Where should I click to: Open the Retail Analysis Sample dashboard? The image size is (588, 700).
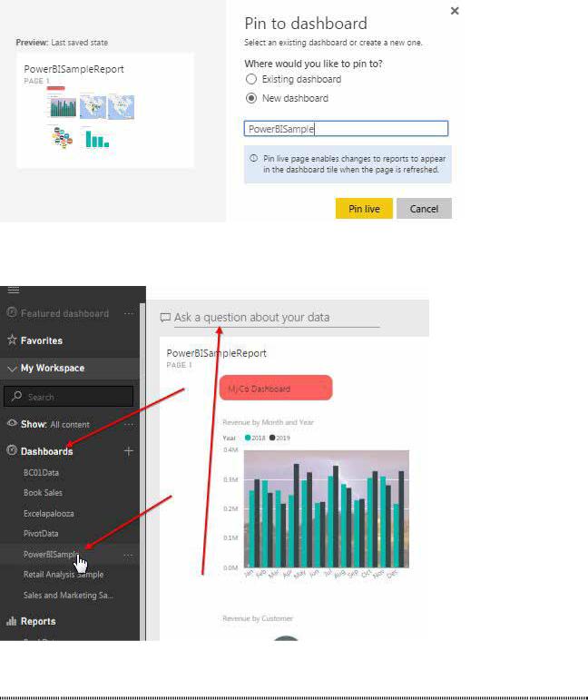[x=64, y=574]
